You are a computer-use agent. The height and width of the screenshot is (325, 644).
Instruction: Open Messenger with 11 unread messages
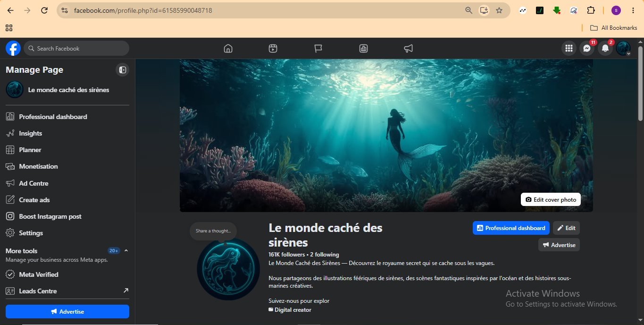click(587, 48)
